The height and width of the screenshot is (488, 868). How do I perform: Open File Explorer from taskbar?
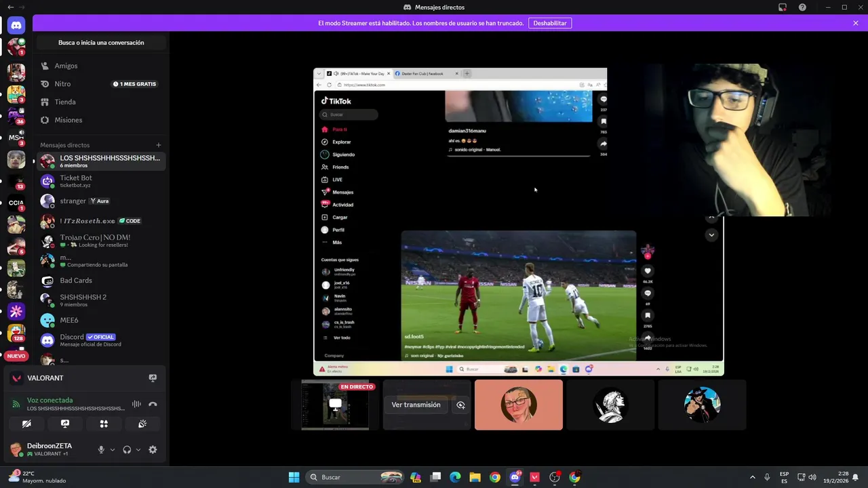coord(475,477)
